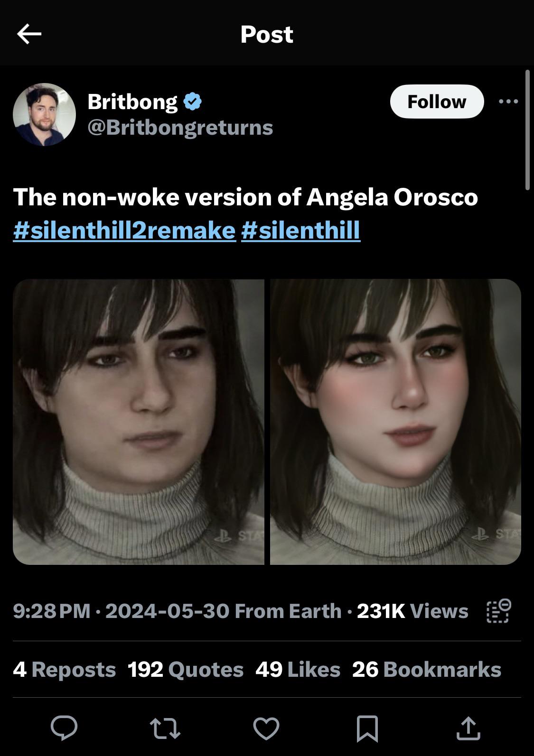Tap the blue verified badge
The width and height of the screenshot is (534, 756).
coord(192,101)
